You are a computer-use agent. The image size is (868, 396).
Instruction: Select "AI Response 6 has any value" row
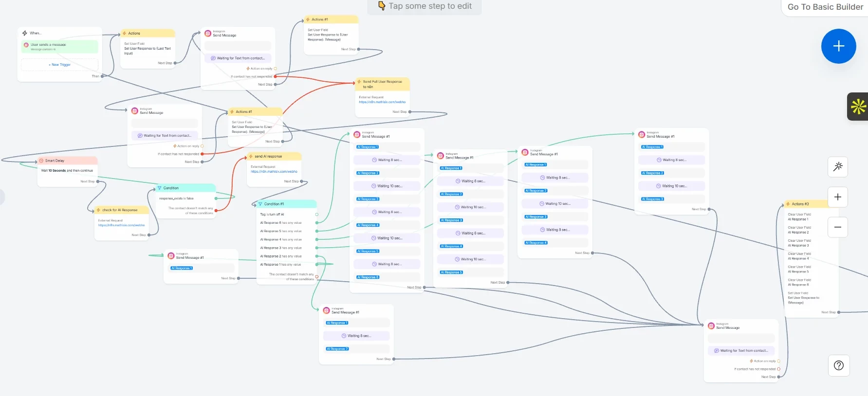(x=287, y=223)
